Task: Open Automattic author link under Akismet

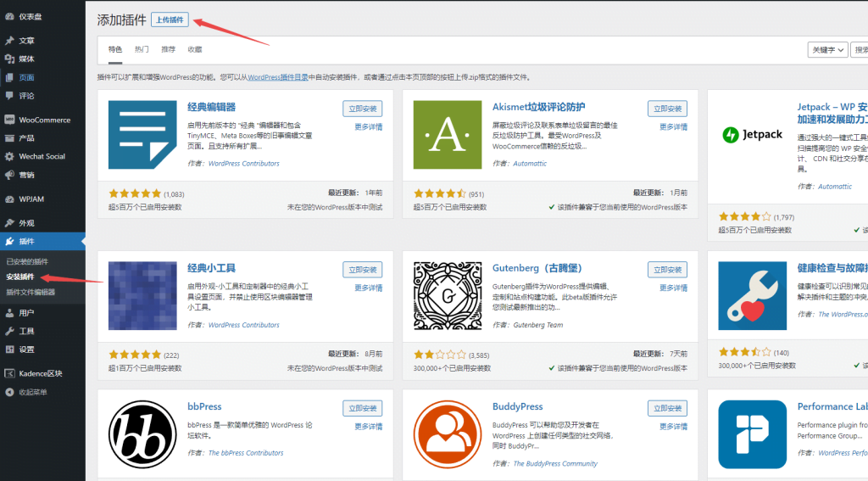Action: pyautogui.click(x=530, y=164)
